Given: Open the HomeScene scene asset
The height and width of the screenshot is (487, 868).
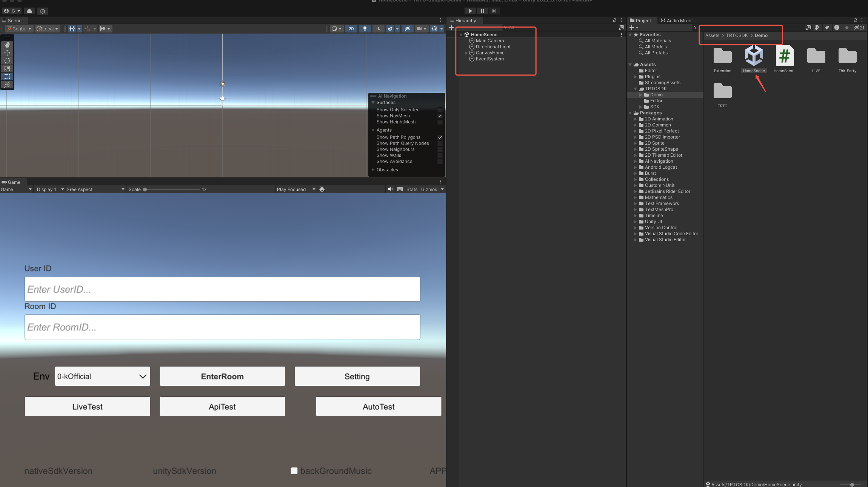Looking at the screenshot, I should tap(754, 57).
